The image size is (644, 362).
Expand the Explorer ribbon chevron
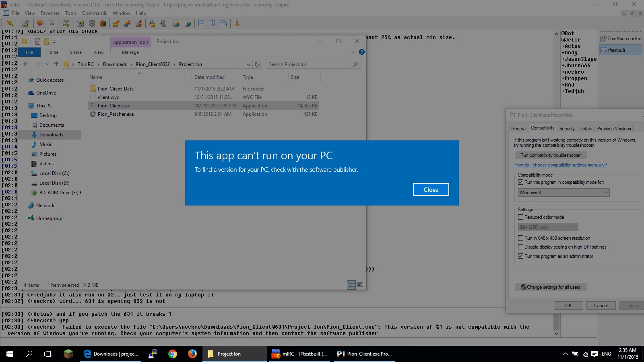click(353, 52)
